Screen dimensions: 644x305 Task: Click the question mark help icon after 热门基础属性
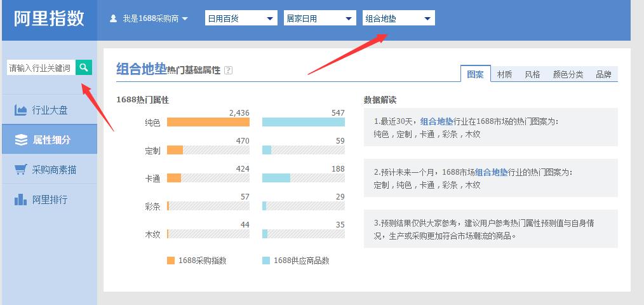tap(229, 71)
